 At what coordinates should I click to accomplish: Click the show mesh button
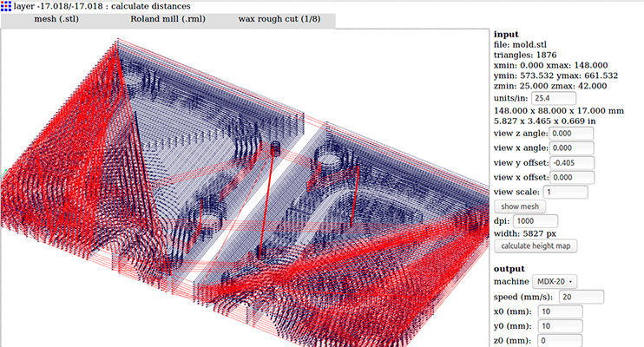[x=520, y=206]
